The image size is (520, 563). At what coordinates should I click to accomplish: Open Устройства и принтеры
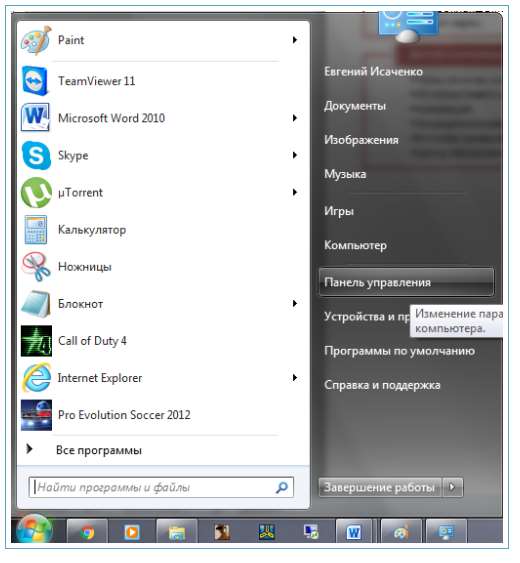[366, 316]
